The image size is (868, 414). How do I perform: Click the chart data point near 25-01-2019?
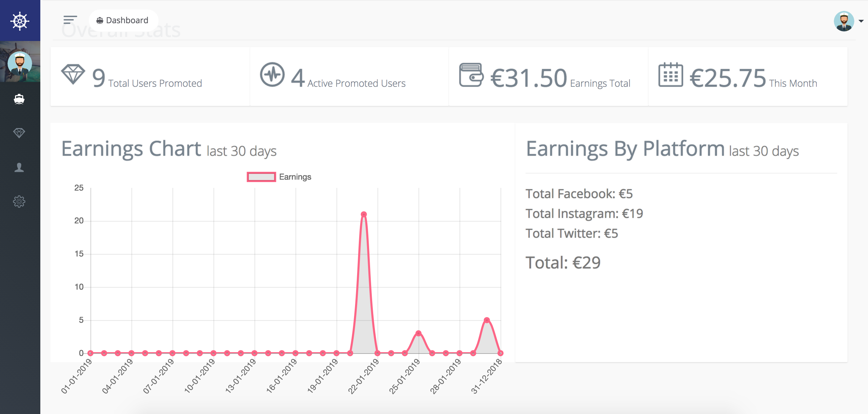coord(418,333)
